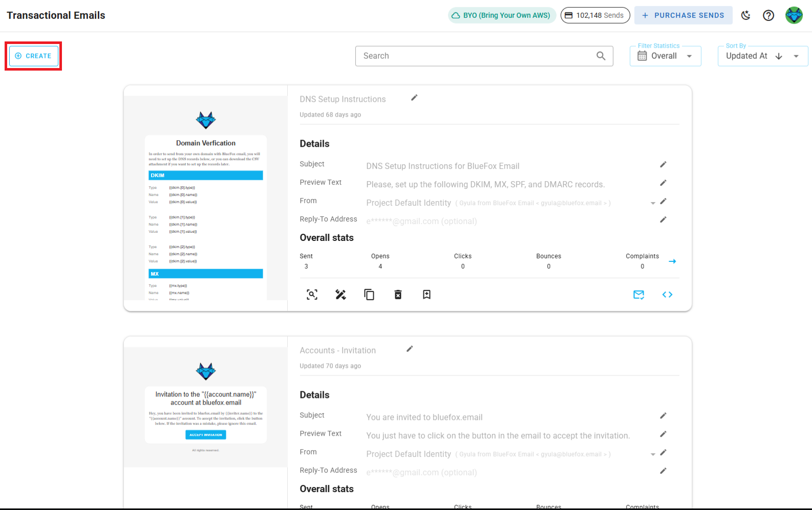Edit From identity of DNS Setup Instructions
Image resolution: width=812 pixels, height=510 pixels.
[663, 201]
